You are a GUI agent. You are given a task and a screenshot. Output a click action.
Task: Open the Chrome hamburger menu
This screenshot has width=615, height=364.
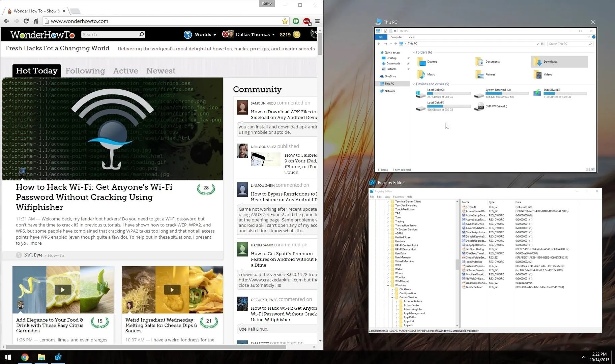317,21
